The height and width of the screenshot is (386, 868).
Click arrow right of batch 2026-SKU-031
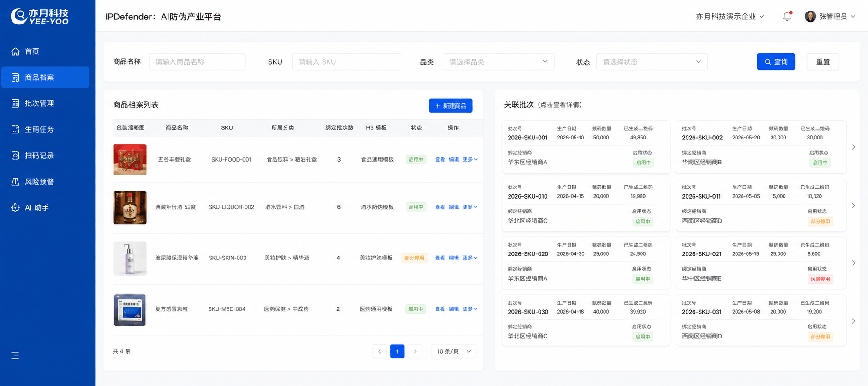tap(853, 321)
